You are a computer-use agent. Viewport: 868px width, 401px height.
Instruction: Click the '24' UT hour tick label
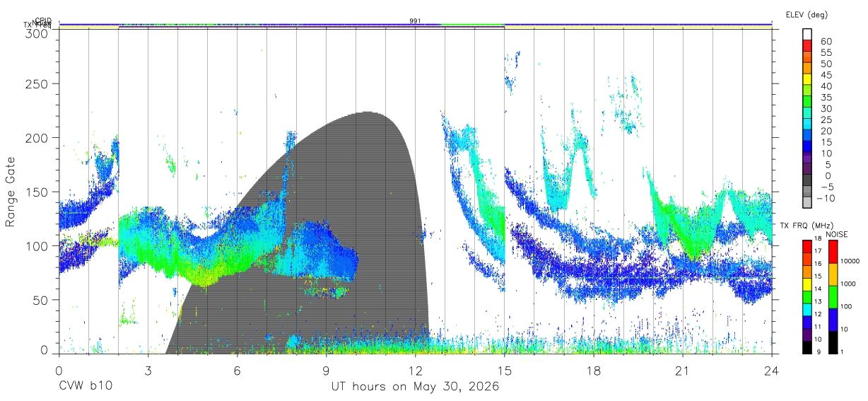(772, 370)
